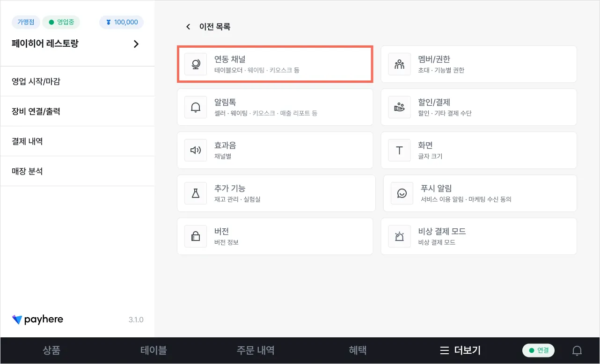Viewport: 600px width, 364px height.
Task: Click the T icon for 화면 settings
Action: (399, 150)
